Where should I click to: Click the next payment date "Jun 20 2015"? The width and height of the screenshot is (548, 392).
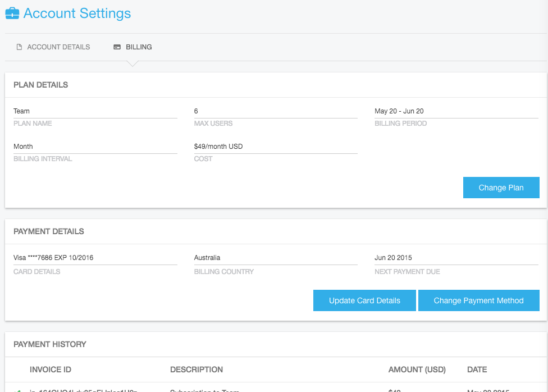pyautogui.click(x=393, y=258)
